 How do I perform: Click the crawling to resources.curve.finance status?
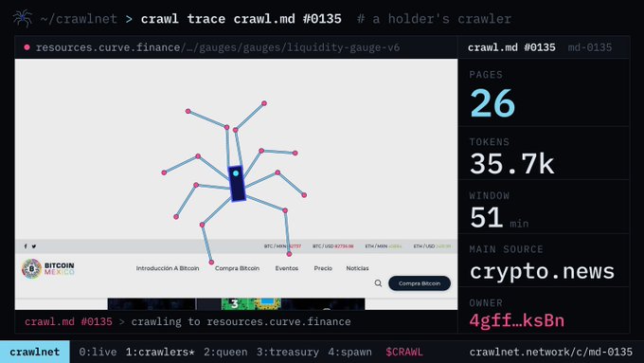pyautogui.click(x=241, y=321)
